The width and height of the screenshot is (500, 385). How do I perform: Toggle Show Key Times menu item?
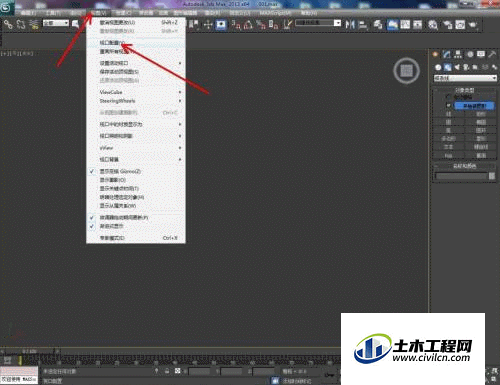(136, 189)
